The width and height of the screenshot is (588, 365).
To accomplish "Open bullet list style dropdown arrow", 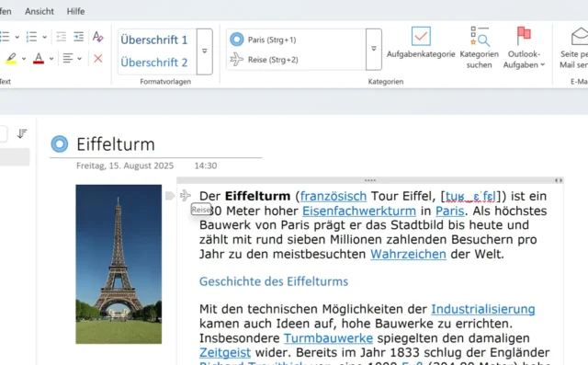I will pos(17,37).
